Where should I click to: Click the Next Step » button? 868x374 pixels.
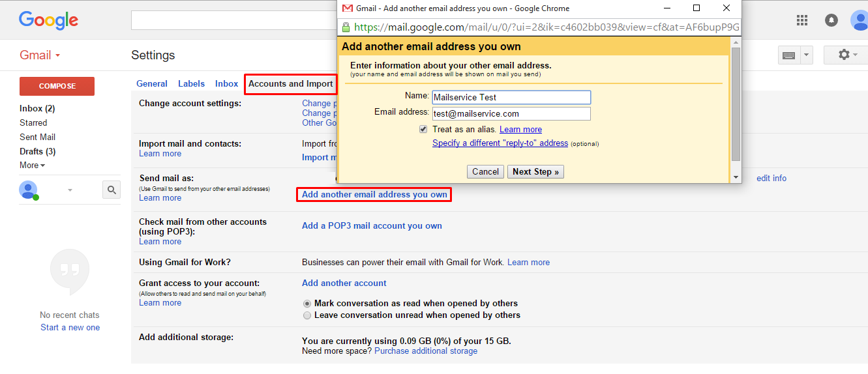click(x=535, y=171)
